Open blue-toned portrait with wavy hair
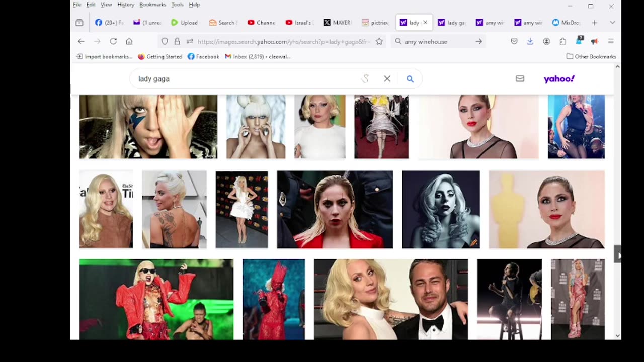 coord(441,209)
